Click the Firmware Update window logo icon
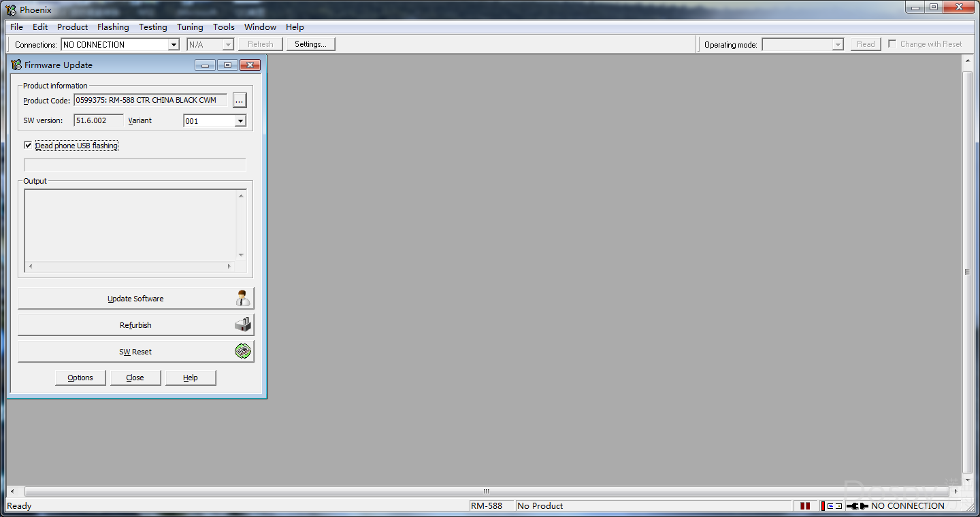The width and height of the screenshot is (980, 517). click(x=16, y=65)
